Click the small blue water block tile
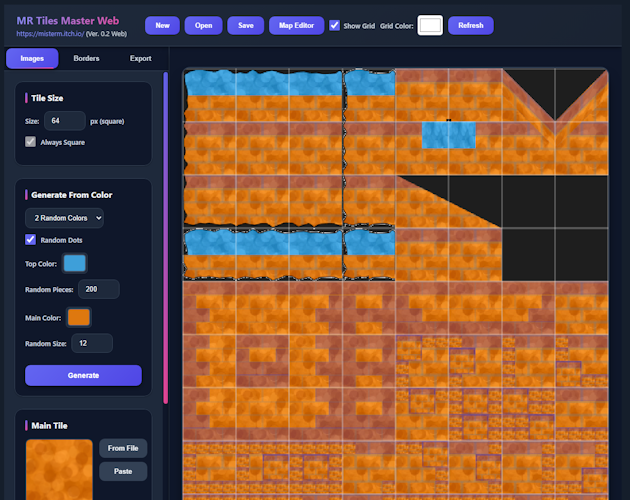This screenshot has height=500, width=630. click(449, 135)
